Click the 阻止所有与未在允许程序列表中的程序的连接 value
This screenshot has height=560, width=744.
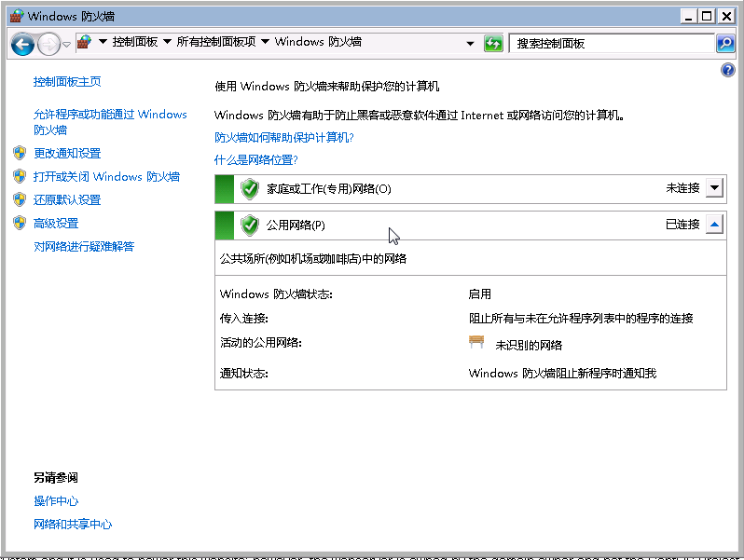[x=581, y=318]
